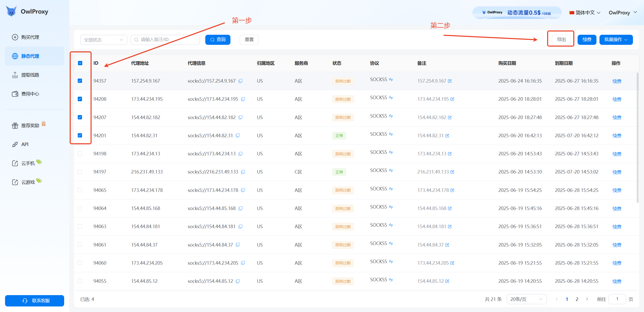Copy proxy info for socks5://216.231.49.133

pos(243,172)
